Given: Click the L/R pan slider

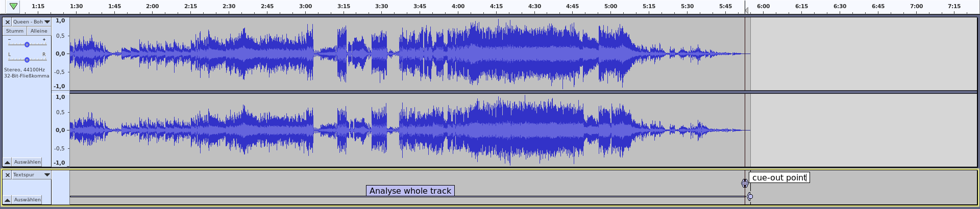Looking at the screenshot, I should tap(27, 60).
